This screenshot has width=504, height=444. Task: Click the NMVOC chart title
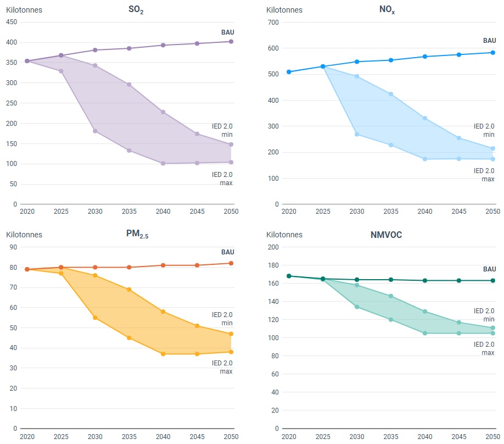point(386,235)
